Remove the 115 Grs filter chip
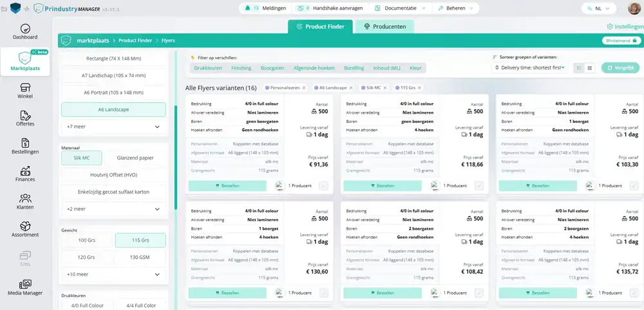The image size is (644, 310). (x=419, y=87)
